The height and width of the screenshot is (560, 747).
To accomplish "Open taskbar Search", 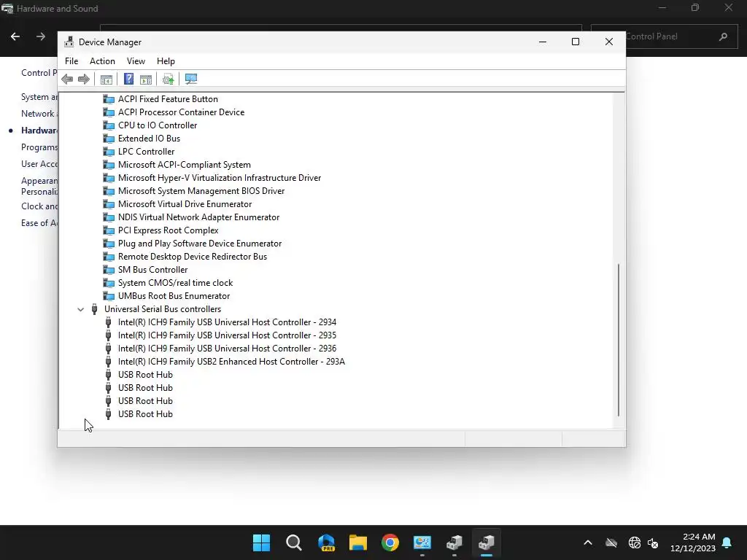I will (293, 542).
